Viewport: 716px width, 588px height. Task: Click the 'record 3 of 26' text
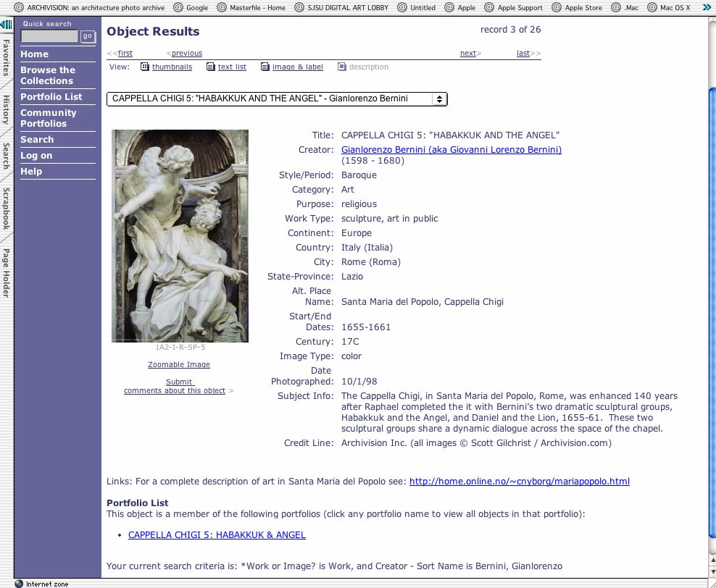[x=510, y=30]
